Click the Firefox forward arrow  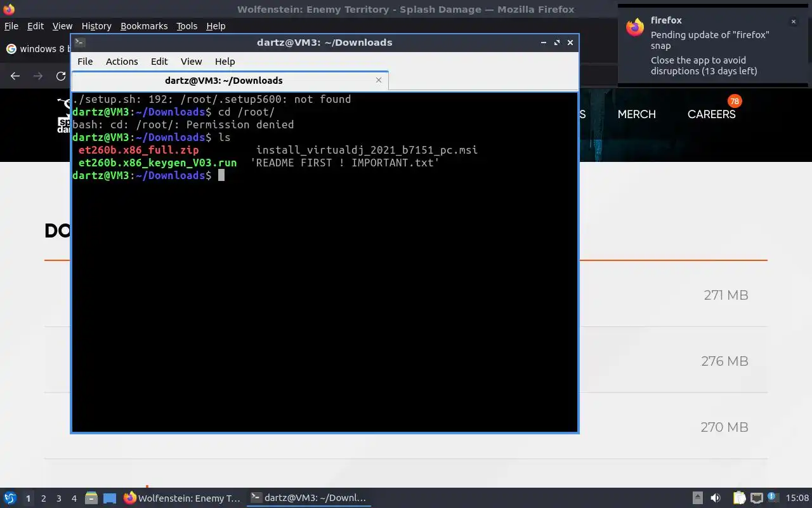pos(38,76)
